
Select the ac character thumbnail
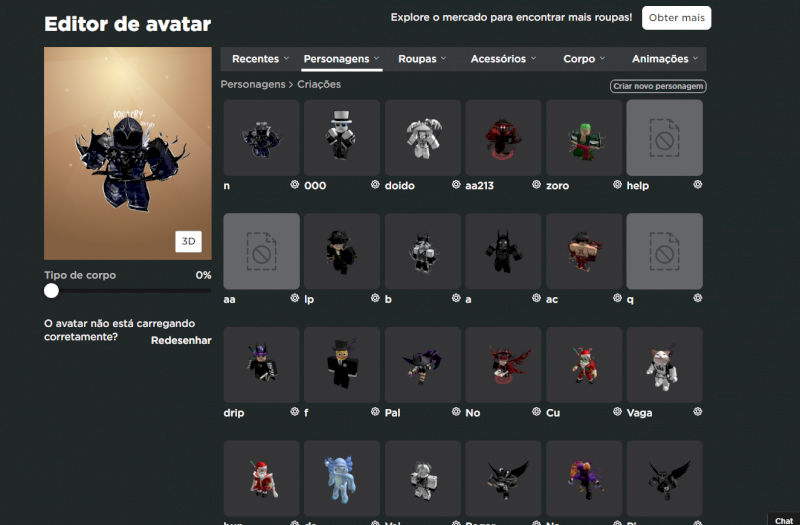tap(584, 252)
